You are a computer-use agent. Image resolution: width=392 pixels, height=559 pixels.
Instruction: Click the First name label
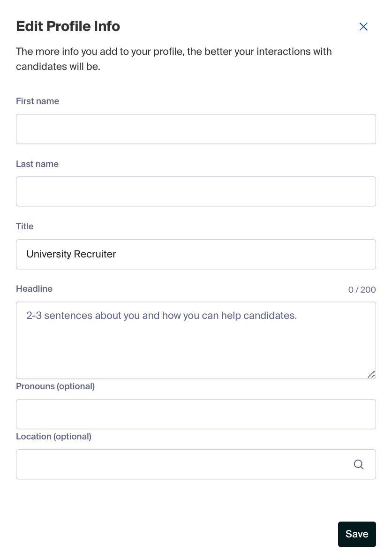38,101
